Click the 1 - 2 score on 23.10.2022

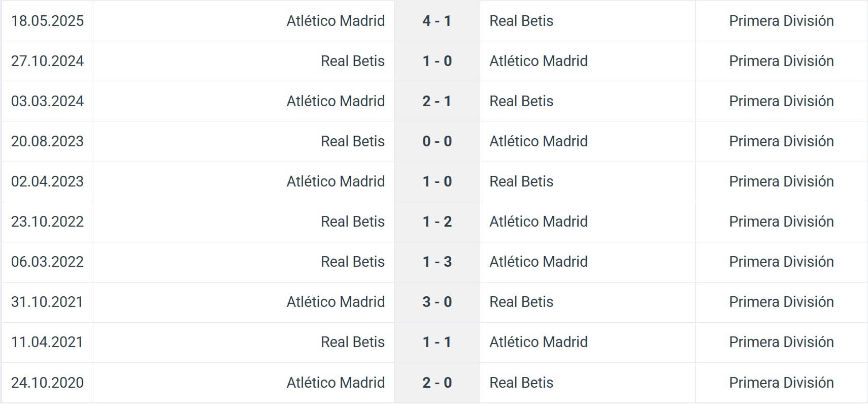coord(437,222)
